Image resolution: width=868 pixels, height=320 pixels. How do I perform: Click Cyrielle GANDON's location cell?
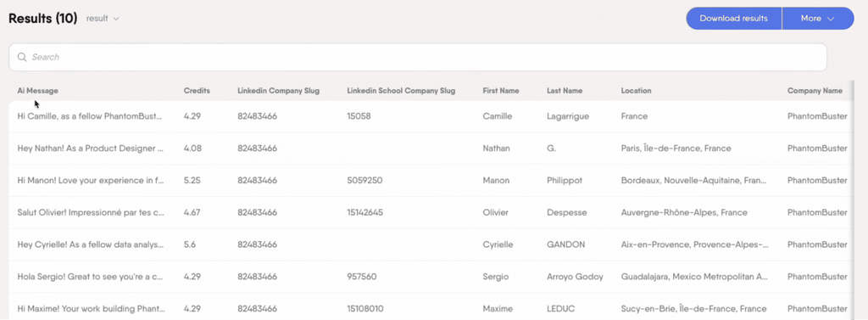(695, 244)
